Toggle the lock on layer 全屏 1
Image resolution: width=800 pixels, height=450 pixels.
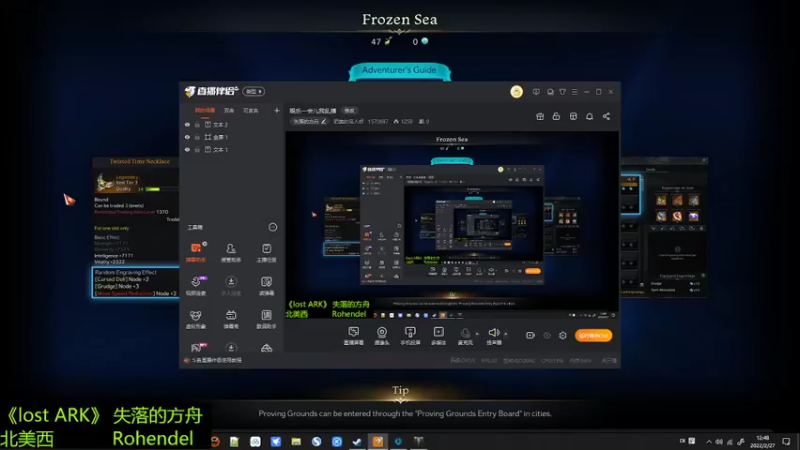[x=197, y=137]
